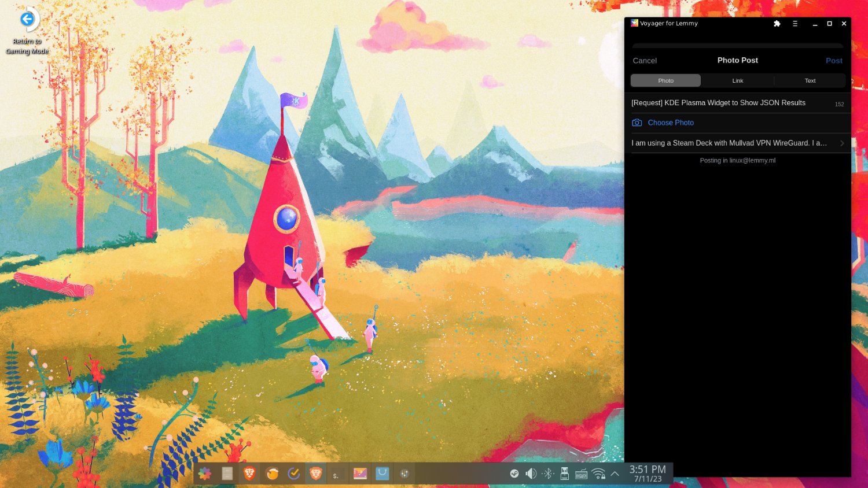
Task: Open the Return to Gaming Mode desktop shortcut
Action: pos(27,31)
